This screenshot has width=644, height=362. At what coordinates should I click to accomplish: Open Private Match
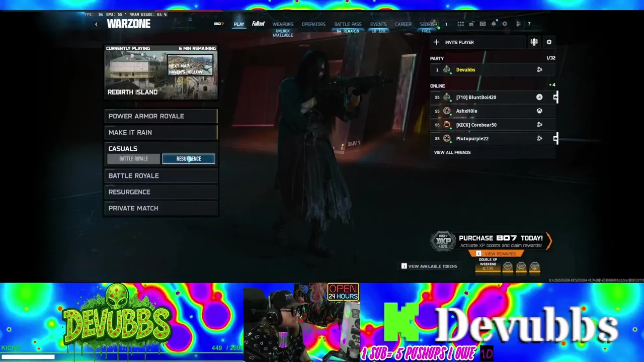pyautogui.click(x=161, y=208)
